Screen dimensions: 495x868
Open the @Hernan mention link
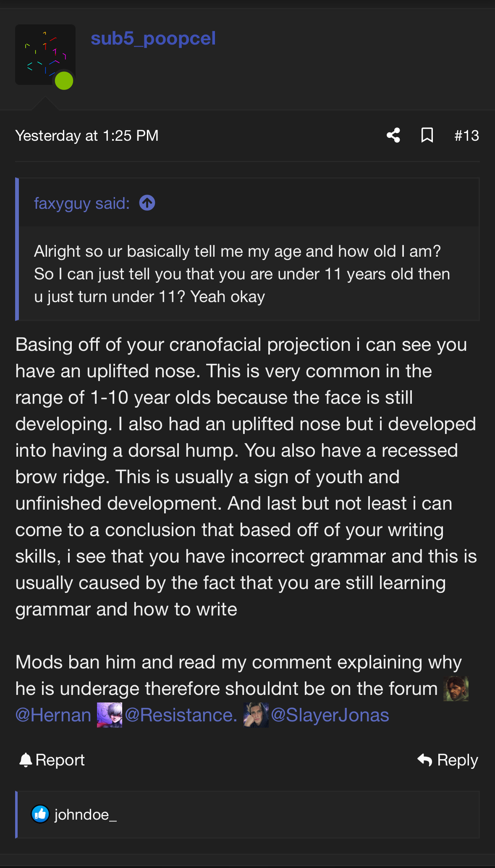pos(53,715)
